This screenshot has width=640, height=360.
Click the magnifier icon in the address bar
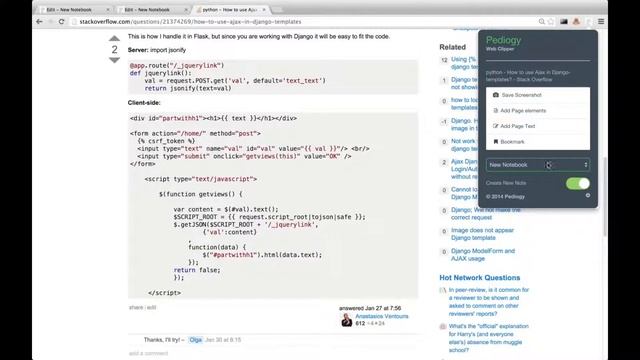pyautogui.click(x=542, y=22)
